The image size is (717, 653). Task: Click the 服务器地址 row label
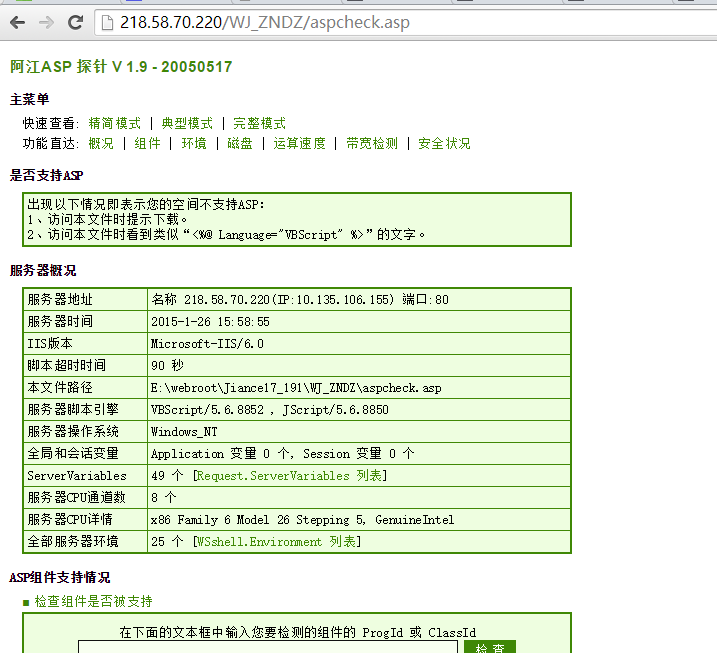60,300
